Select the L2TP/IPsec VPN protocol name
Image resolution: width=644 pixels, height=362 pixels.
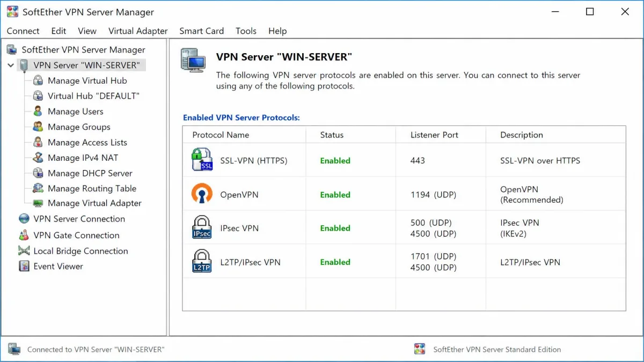[x=250, y=262]
